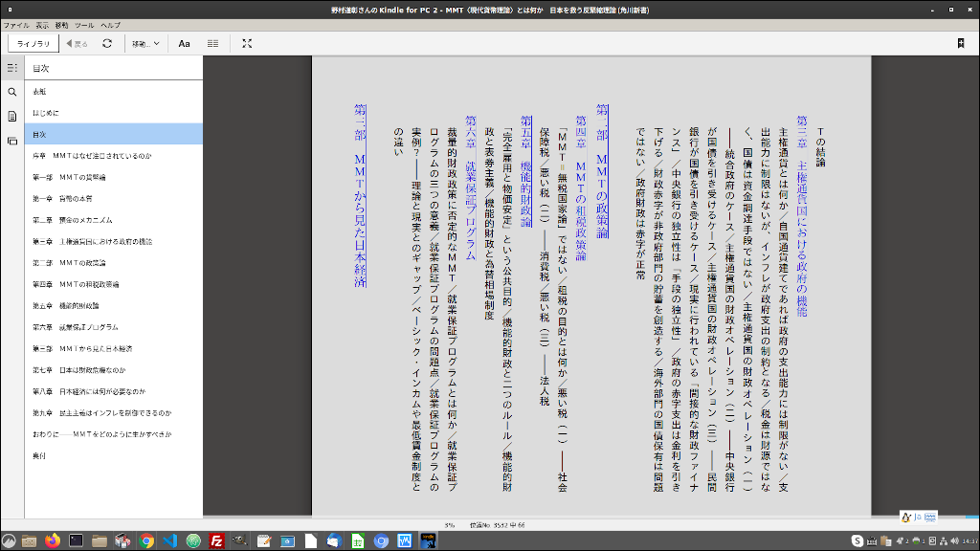Click the sync refresh icon in toolbar
The image size is (980, 551).
107,44
